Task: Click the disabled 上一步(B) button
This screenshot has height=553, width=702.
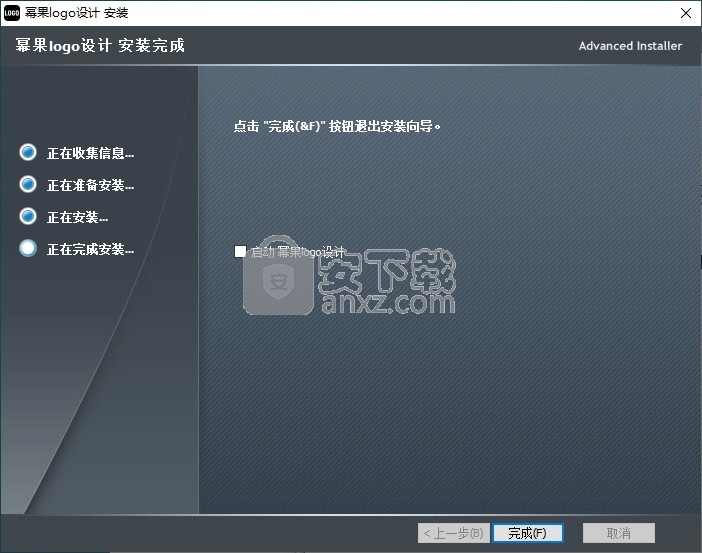Action: tap(453, 533)
